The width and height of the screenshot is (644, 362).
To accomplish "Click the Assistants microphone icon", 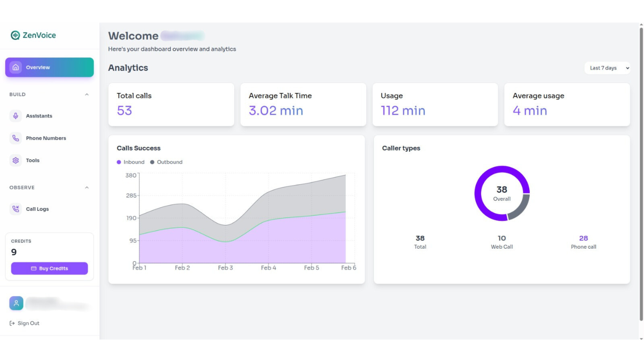I will (16, 116).
